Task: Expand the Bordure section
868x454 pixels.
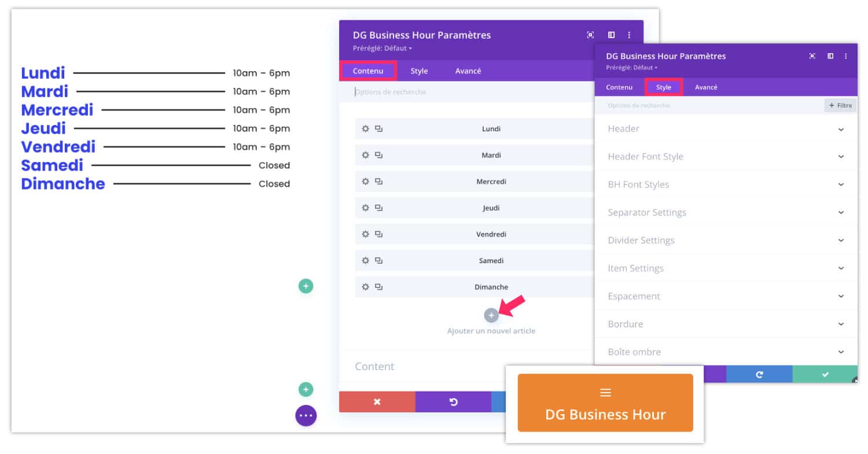Action: [x=726, y=324]
